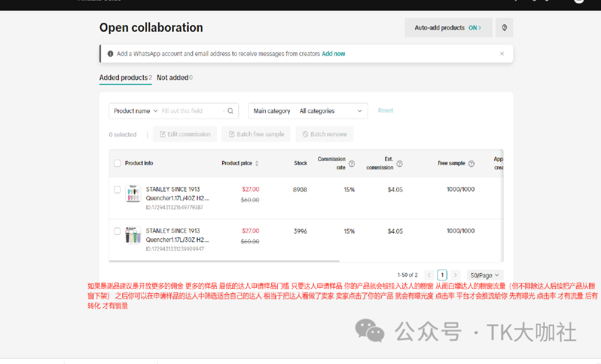This screenshot has width=601, height=364.
Task: Click the Add now link
Action: (333, 54)
